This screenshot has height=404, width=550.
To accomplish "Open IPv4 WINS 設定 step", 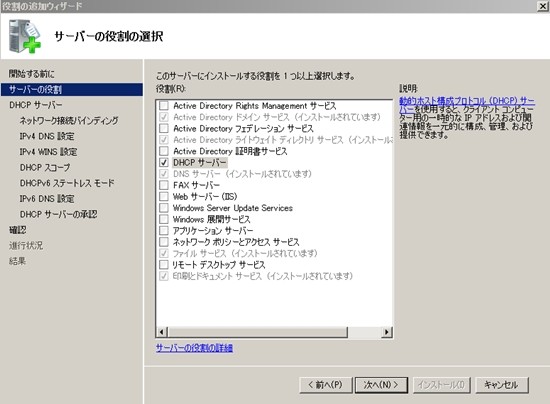I will point(48,152).
